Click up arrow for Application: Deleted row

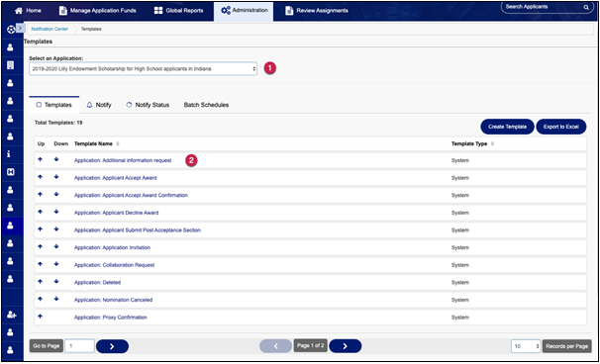41,282
